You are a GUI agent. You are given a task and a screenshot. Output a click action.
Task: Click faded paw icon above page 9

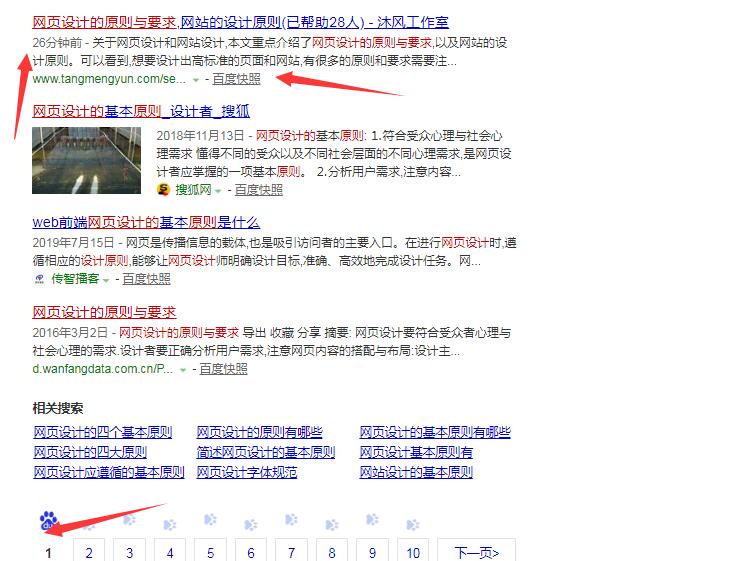372,520
